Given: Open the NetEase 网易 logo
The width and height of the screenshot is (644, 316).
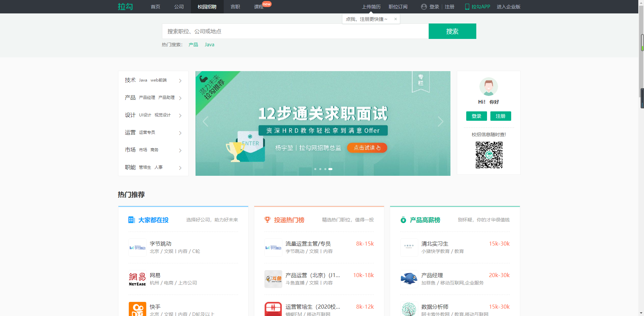Looking at the screenshot, I should (138, 279).
